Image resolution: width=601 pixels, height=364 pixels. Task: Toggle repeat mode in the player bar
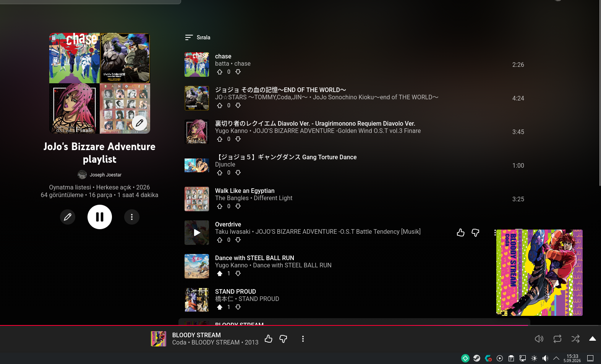tap(557, 339)
